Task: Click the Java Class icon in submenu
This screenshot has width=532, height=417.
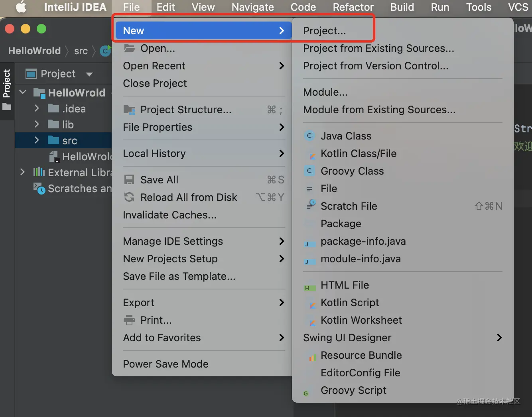Action: 309,136
